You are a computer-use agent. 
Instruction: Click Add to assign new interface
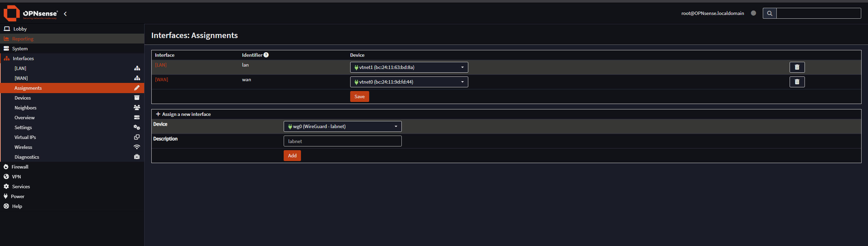[x=292, y=156]
